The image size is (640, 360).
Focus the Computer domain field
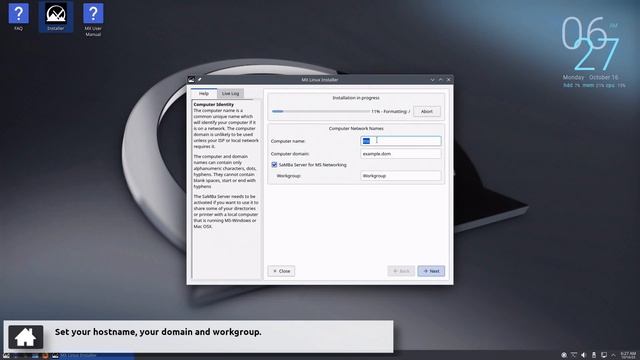click(x=401, y=154)
